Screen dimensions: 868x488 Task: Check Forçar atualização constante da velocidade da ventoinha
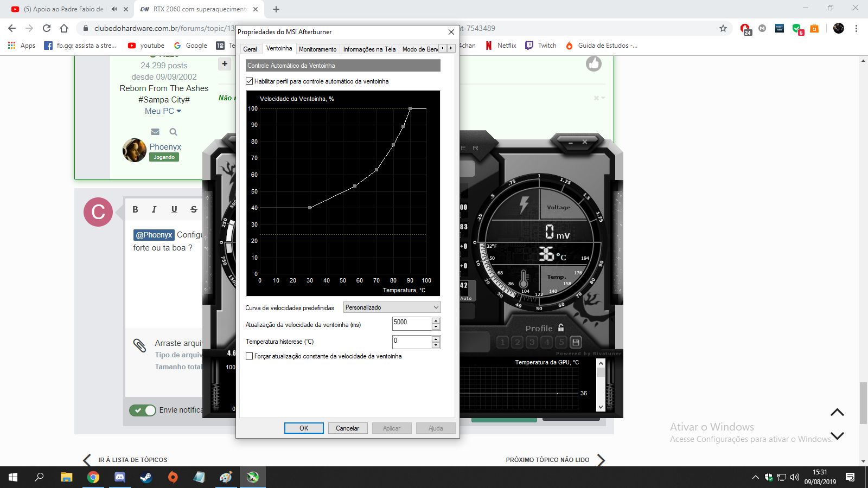[250, 356]
